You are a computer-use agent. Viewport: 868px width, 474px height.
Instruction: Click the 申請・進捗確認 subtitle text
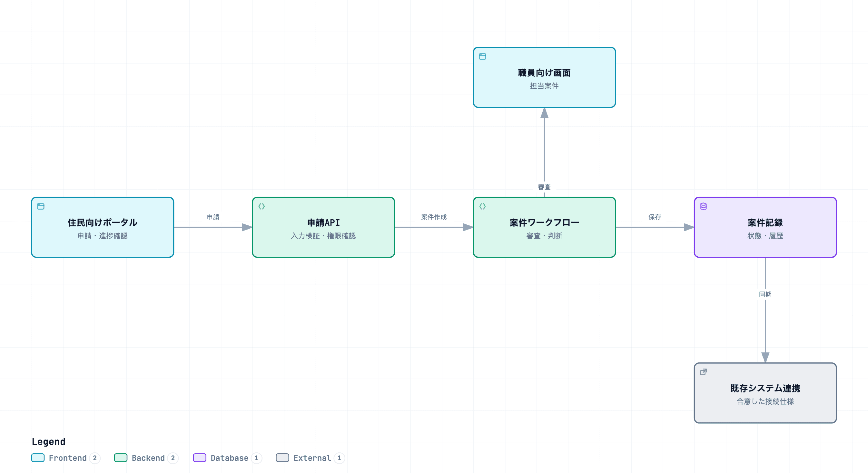103,236
